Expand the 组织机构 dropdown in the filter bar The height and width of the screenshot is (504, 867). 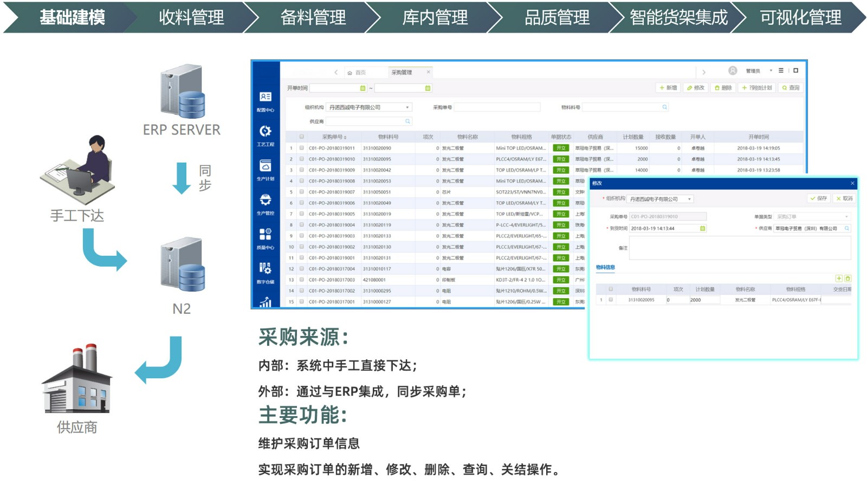click(407, 107)
